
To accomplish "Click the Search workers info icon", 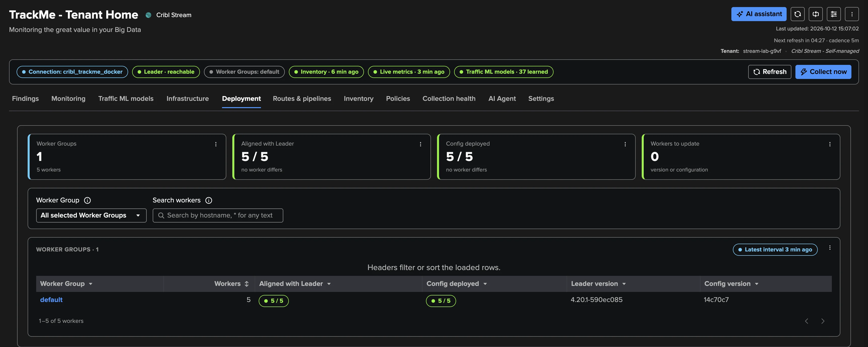I will 208,200.
